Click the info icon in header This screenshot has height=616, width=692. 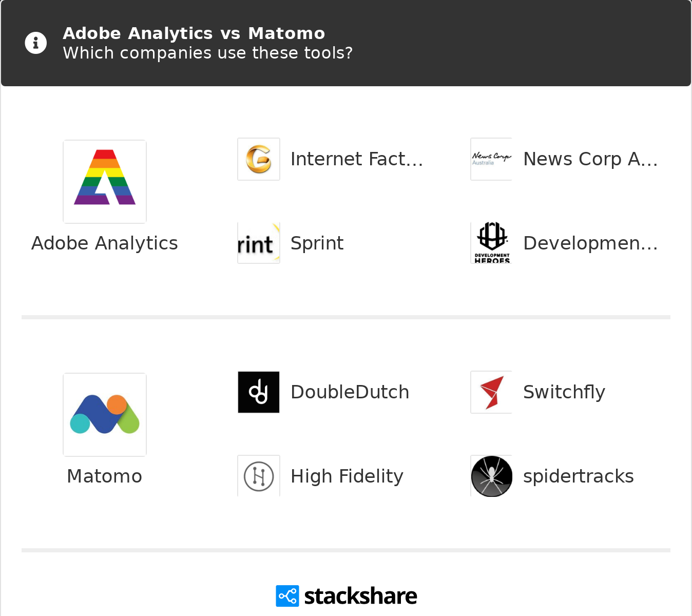(x=36, y=43)
